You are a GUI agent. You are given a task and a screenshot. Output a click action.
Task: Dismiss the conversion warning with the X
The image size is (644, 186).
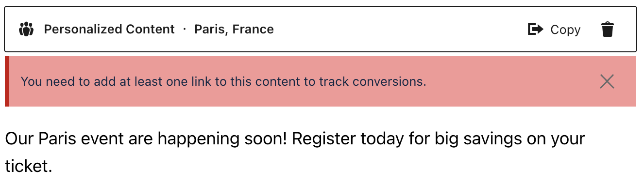coord(607,81)
